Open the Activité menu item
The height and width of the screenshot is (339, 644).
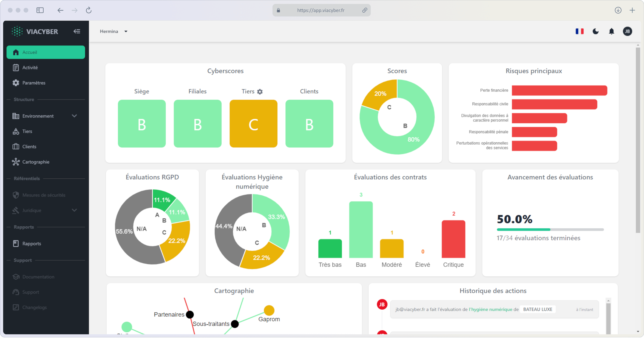46,68
